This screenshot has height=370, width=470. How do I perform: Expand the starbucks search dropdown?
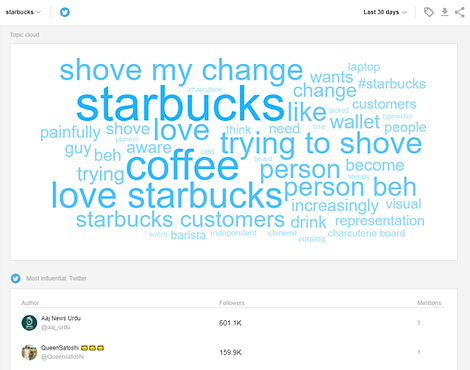coord(23,12)
